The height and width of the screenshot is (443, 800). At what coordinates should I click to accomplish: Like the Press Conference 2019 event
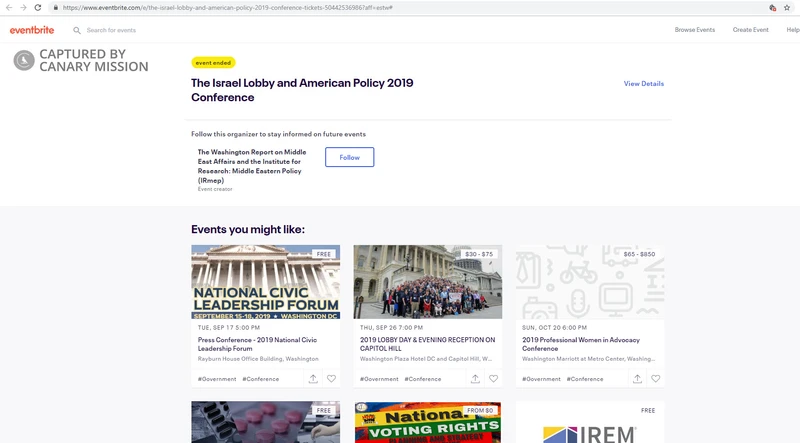coord(332,379)
